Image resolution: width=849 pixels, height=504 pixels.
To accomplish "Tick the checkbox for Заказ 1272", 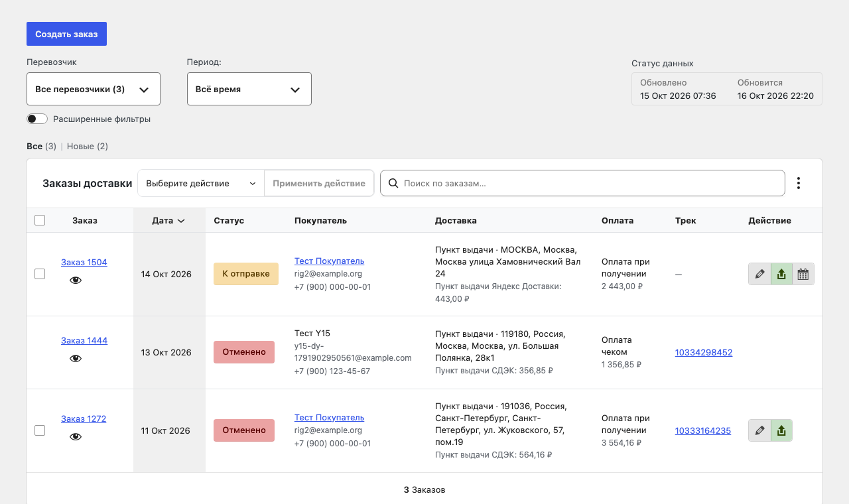I will pyautogui.click(x=40, y=430).
